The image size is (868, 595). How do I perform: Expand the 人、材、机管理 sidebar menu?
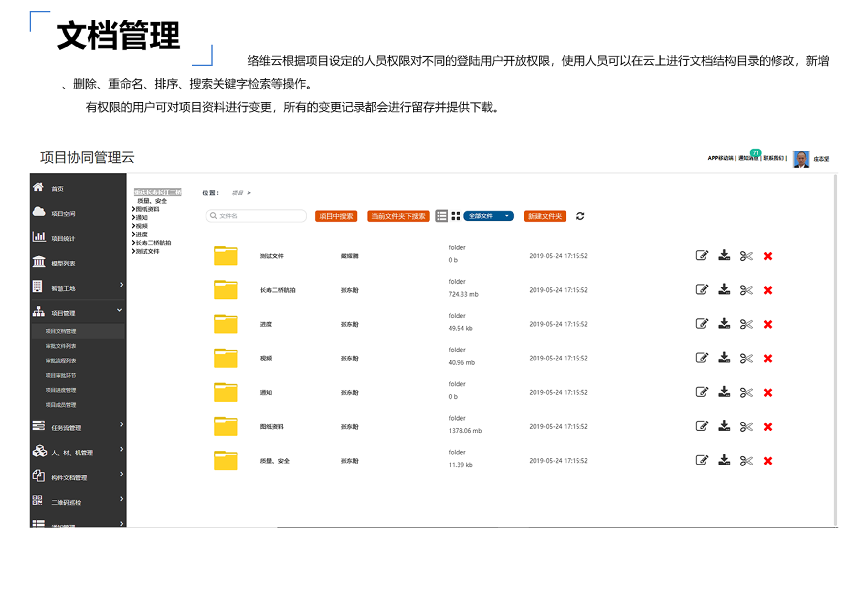click(x=122, y=449)
